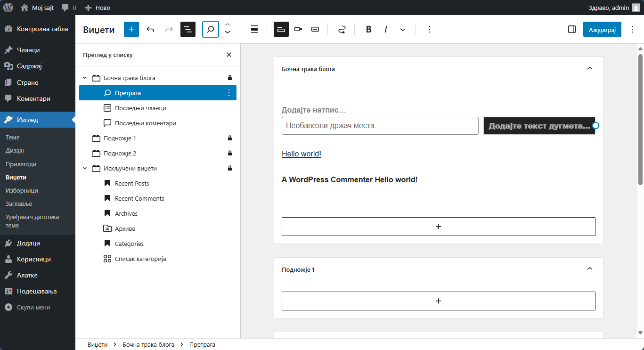This screenshot has height=350, width=644.
Task: Open the settings sidebar panel icon
Action: click(572, 29)
